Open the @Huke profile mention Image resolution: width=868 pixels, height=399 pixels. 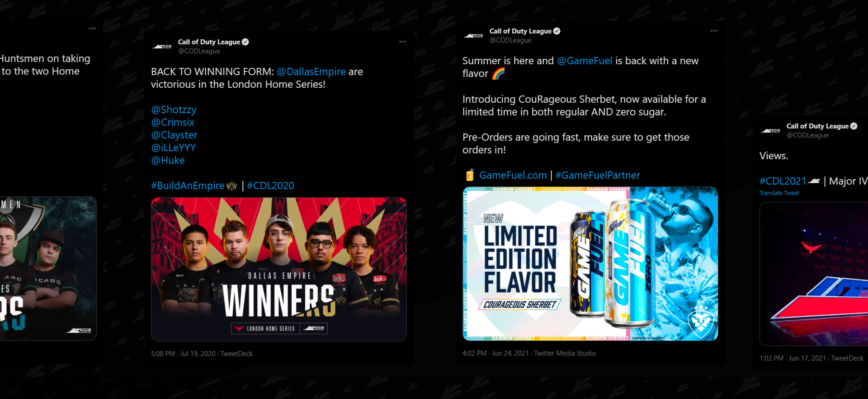click(168, 160)
